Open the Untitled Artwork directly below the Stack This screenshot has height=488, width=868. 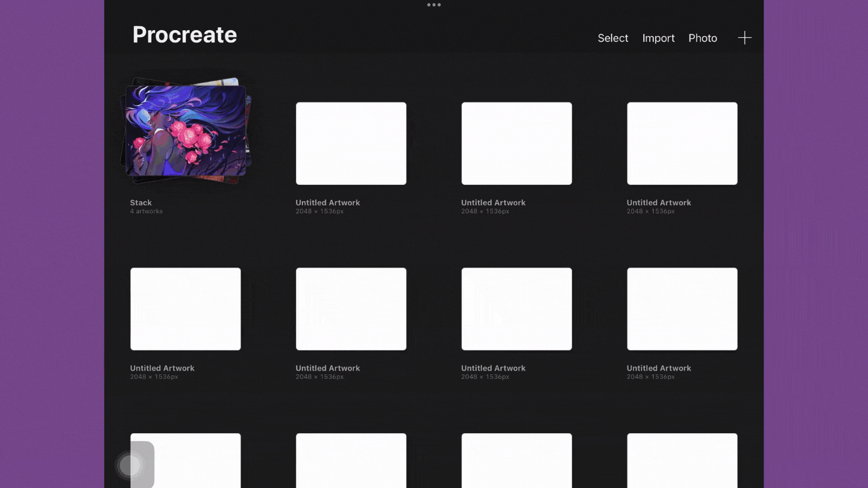tap(186, 309)
